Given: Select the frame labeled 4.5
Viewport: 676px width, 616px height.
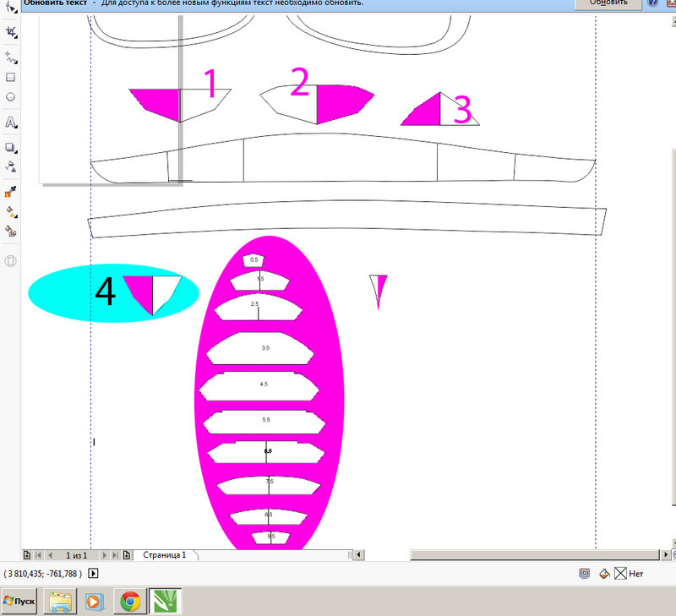Looking at the screenshot, I should point(259,386).
